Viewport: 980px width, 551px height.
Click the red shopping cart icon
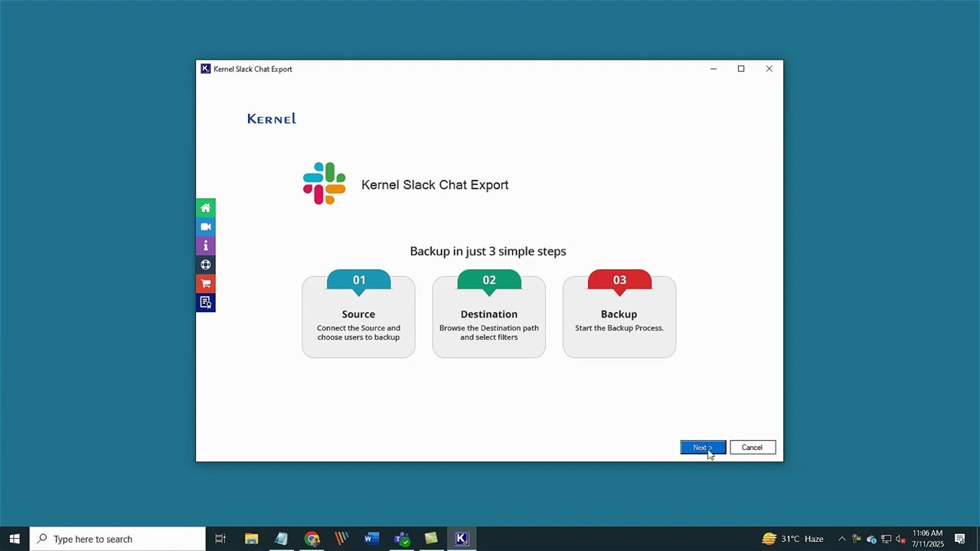click(x=205, y=284)
